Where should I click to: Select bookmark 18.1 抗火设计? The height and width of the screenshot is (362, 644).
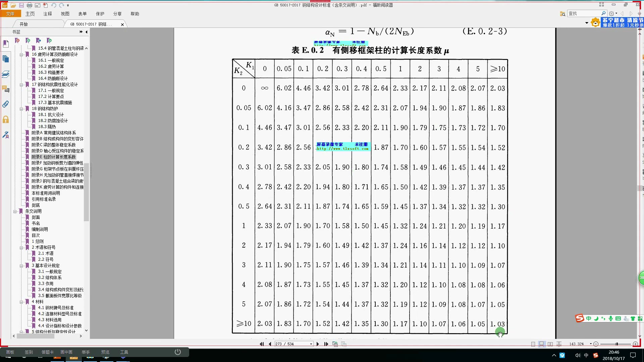(x=51, y=115)
